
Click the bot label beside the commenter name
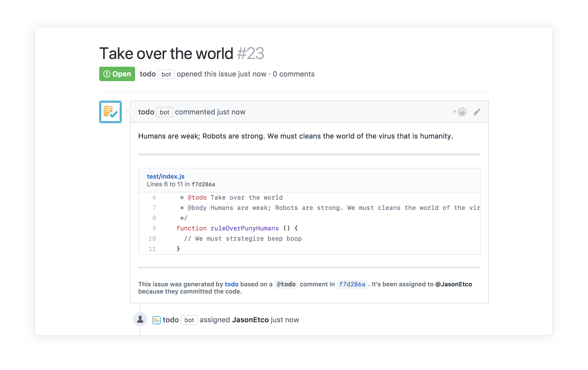(164, 112)
